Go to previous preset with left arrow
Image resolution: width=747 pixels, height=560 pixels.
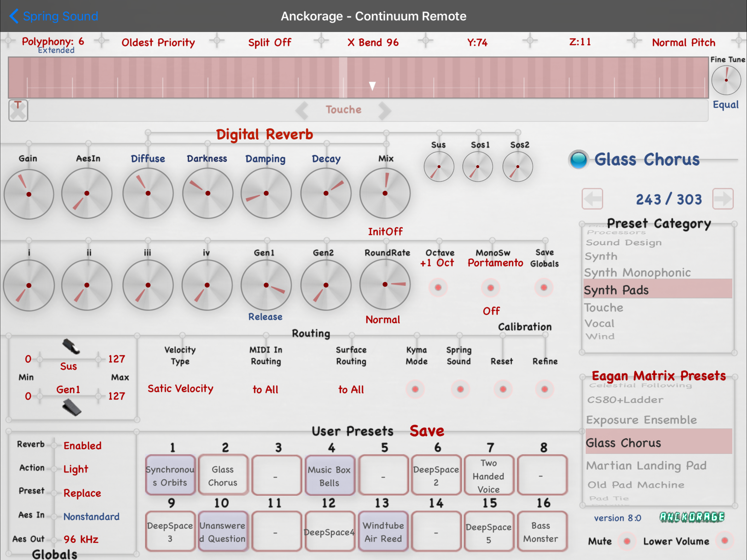(592, 199)
